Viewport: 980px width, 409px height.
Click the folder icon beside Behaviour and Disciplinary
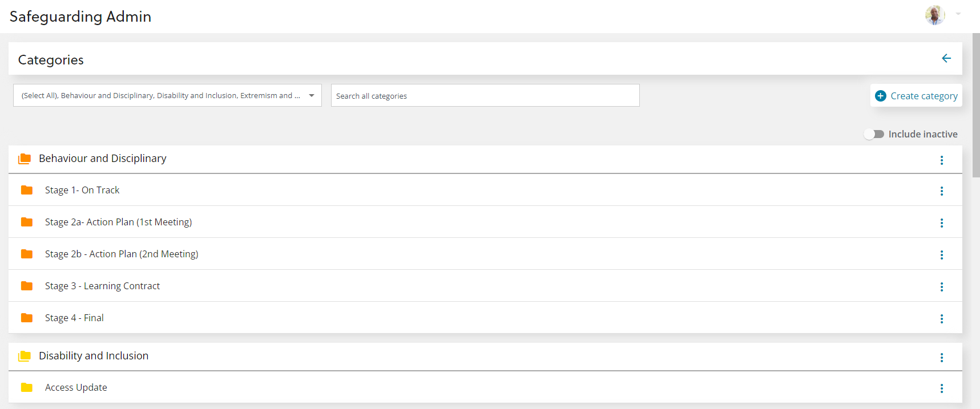coord(24,158)
